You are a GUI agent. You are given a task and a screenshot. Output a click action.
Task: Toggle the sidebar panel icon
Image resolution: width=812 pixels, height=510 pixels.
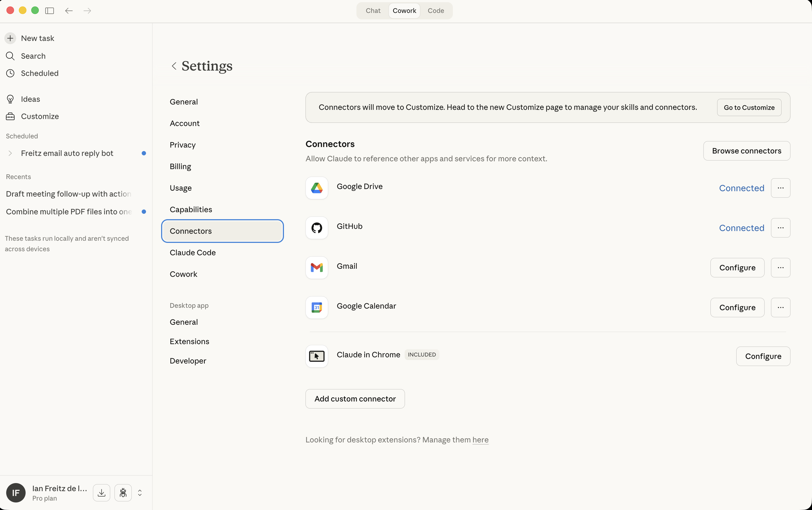(x=50, y=11)
